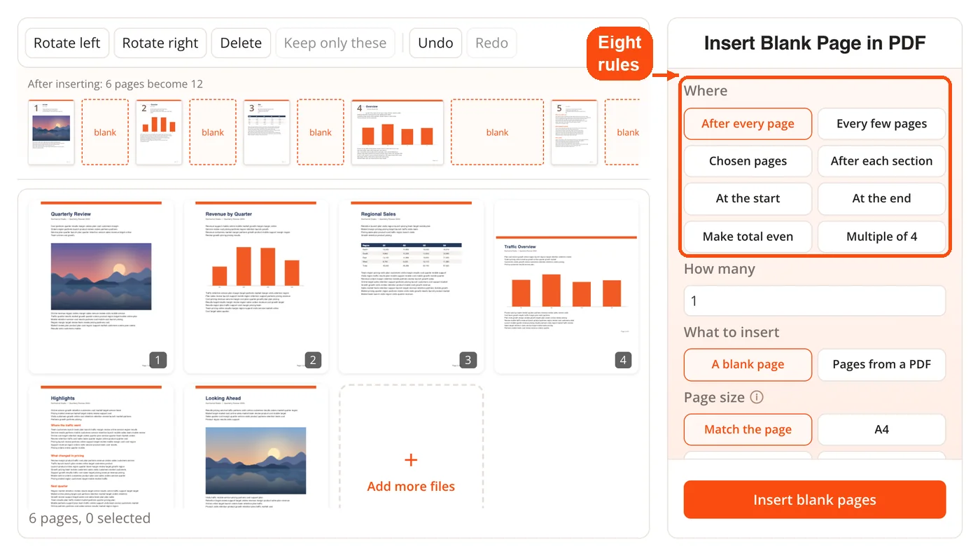Click preview thumbnail numbered 5 in strip
980x556 pixels.
pos(574,132)
